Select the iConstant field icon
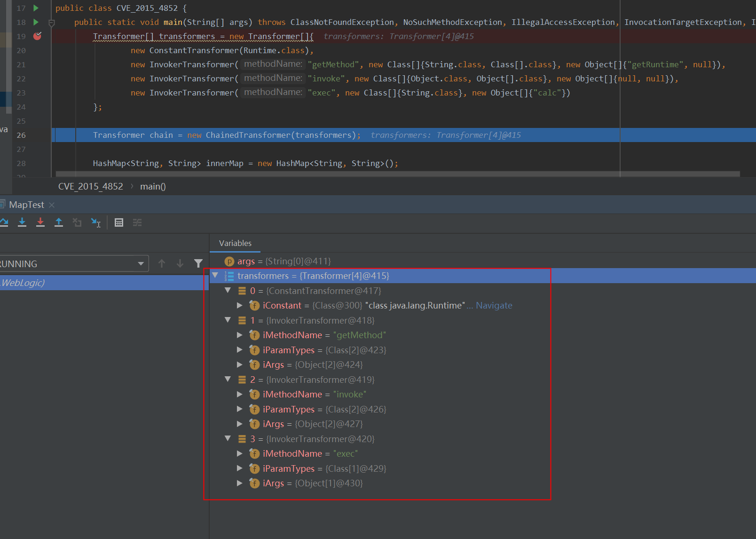 (x=254, y=305)
